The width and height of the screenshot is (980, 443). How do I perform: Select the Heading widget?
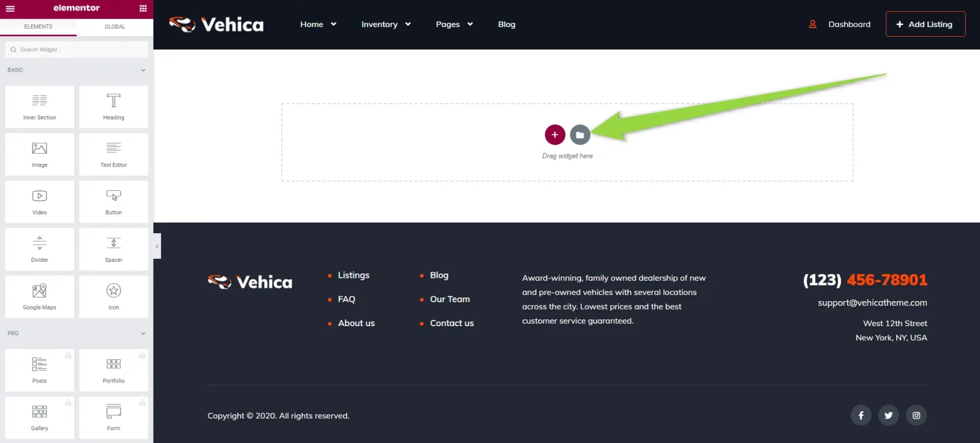(114, 107)
